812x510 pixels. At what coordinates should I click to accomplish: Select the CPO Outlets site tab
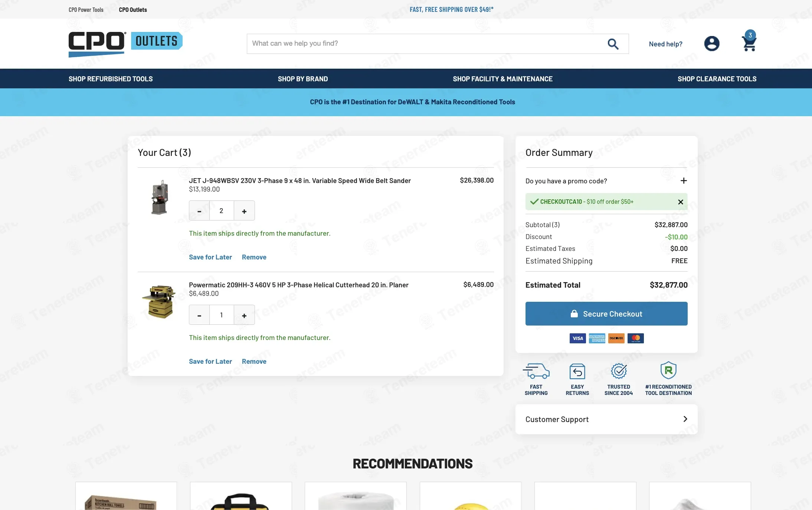133,10
